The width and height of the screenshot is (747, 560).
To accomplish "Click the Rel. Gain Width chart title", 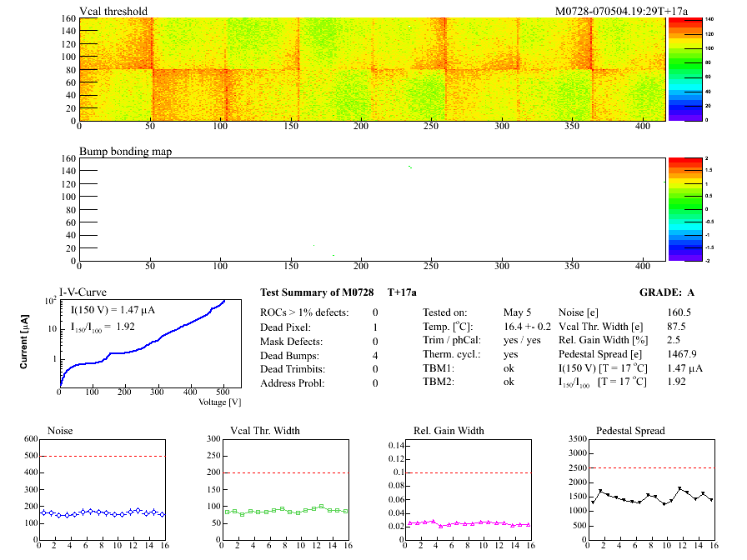I will [x=449, y=431].
